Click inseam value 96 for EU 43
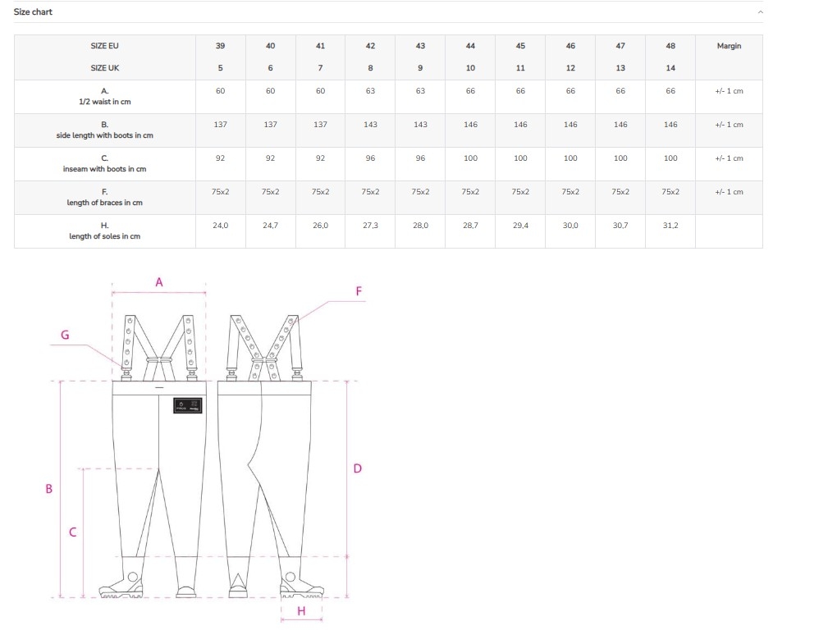The image size is (828, 644). 420,158
